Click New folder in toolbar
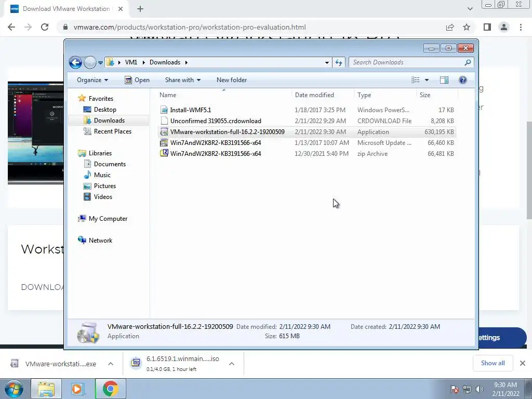Screen dimensions: 532x399 (232, 80)
